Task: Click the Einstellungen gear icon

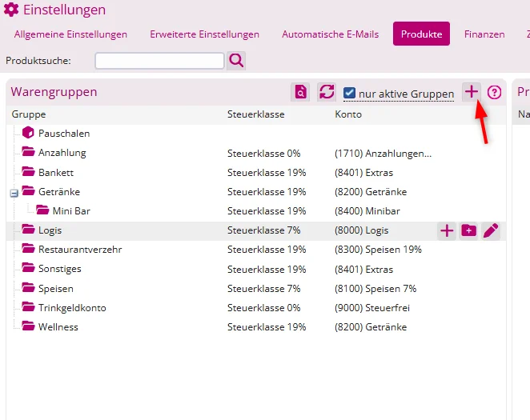Action: point(11,10)
